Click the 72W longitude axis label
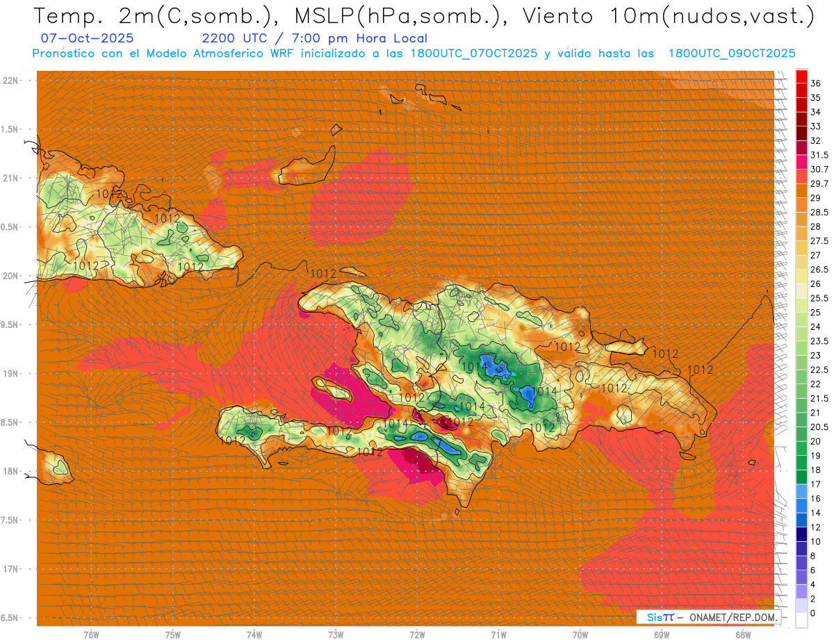 417,635
